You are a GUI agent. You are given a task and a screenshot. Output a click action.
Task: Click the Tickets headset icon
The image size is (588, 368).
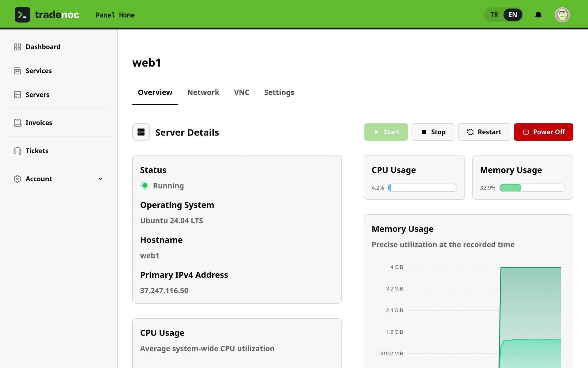(17, 151)
